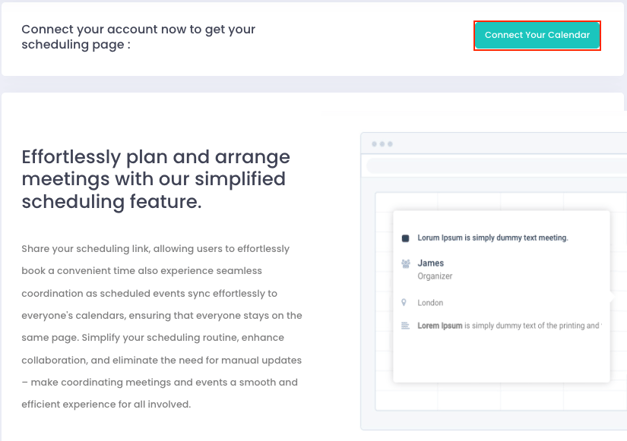
Task: Click the event card's right-side pointer arrow
Action: (612, 297)
